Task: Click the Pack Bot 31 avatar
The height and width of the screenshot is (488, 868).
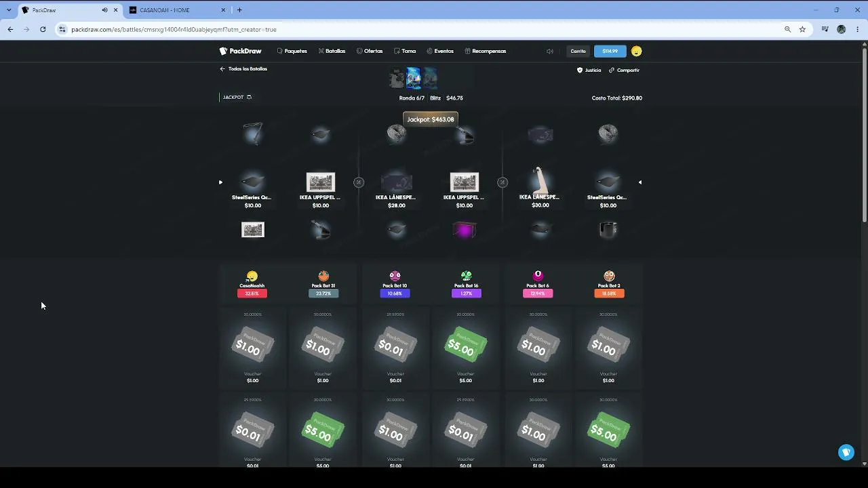Action: [x=323, y=276]
